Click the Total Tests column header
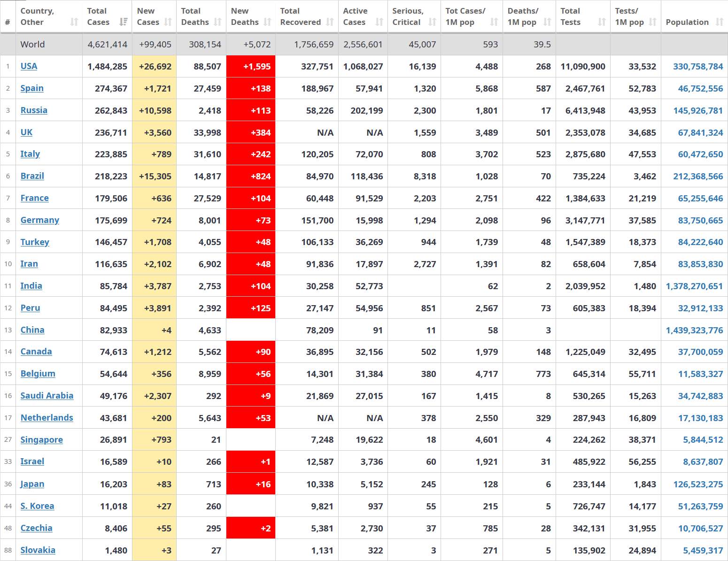728x561 pixels. pos(570,16)
